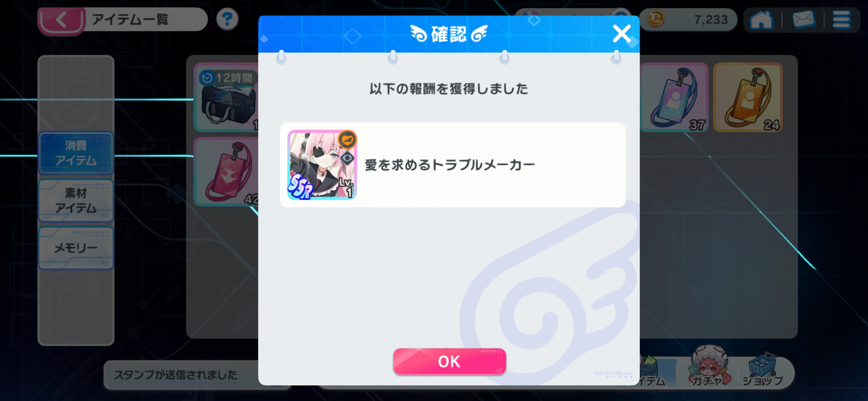The image size is (868, 401).
Task: Open the hamburger menu icon
Action: (842, 19)
